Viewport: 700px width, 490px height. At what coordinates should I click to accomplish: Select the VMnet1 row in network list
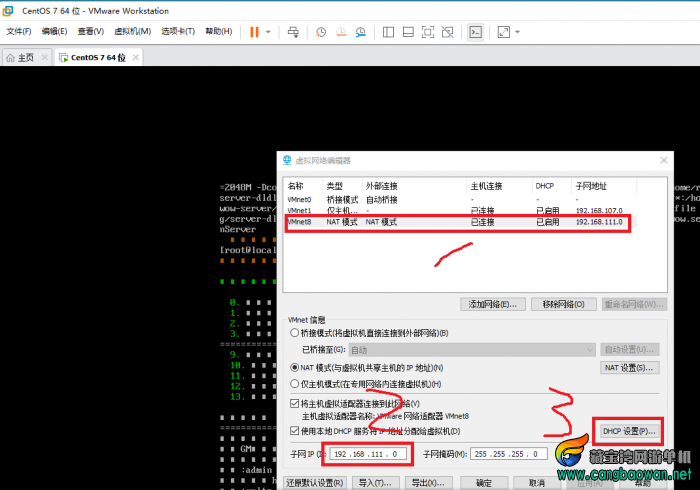point(460,210)
